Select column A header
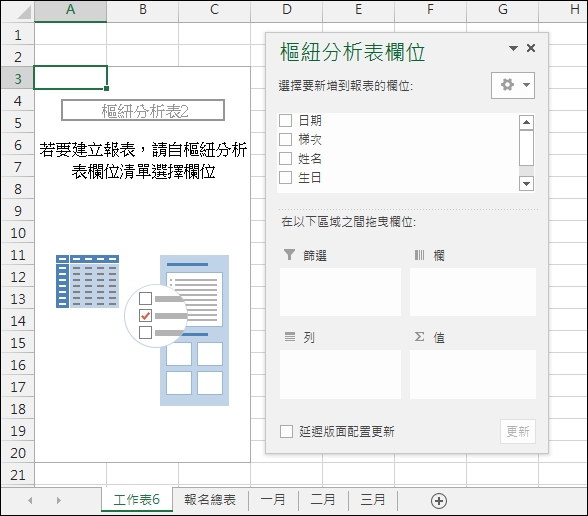The image size is (588, 516). coord(70,10)
